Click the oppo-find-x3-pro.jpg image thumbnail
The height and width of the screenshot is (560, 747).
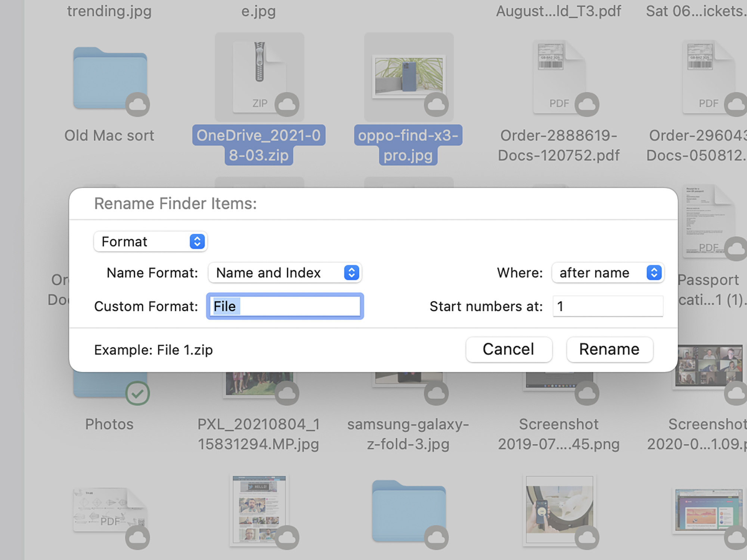(x=409, y=77)
